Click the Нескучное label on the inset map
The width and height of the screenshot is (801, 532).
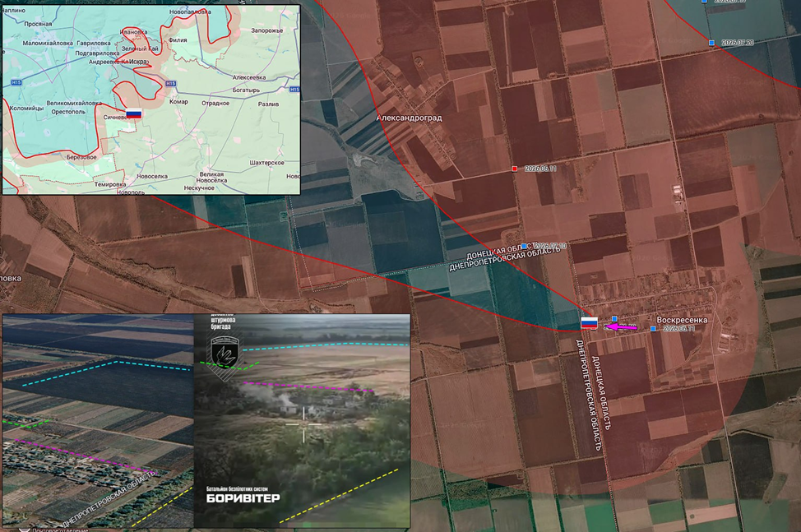(199, 187)
